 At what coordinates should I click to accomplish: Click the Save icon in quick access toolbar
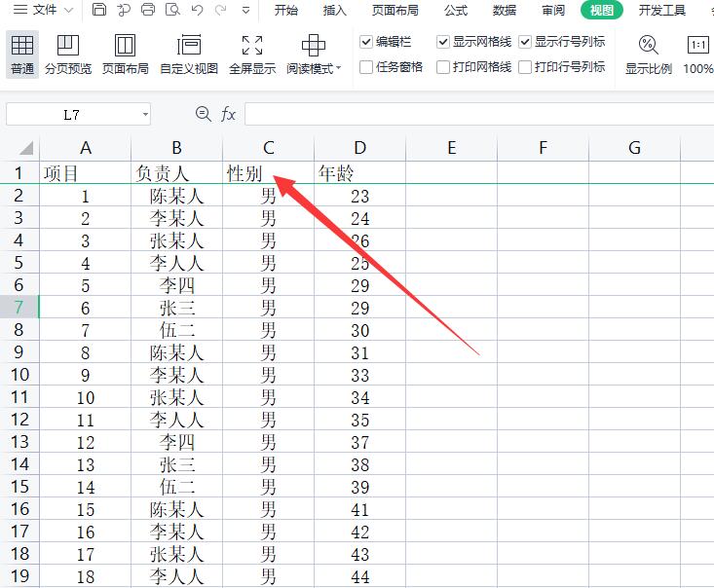98,10
